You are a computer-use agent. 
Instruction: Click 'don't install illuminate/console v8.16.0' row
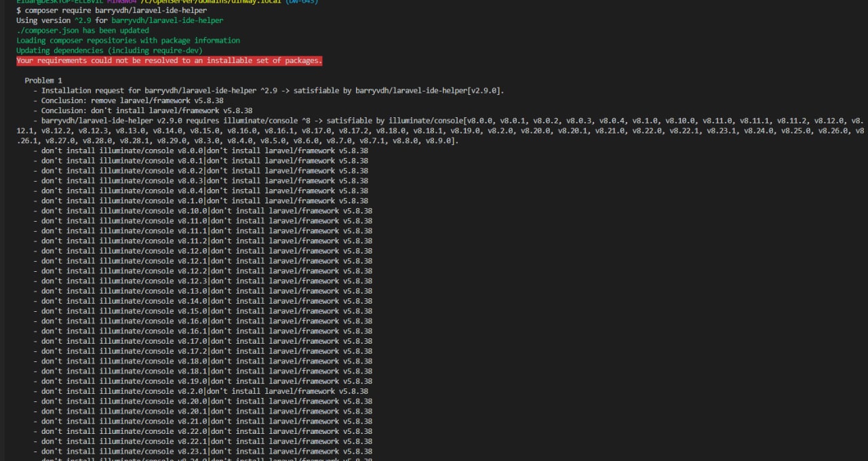[x=203, y=321]
